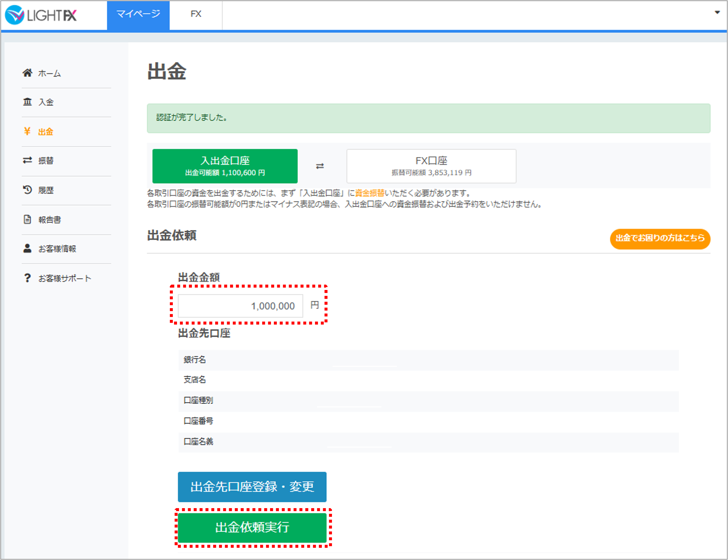Open 振替 via the transfer arrows icon
The height and width of the screenshot is (560, 728).
click(28, 161)
